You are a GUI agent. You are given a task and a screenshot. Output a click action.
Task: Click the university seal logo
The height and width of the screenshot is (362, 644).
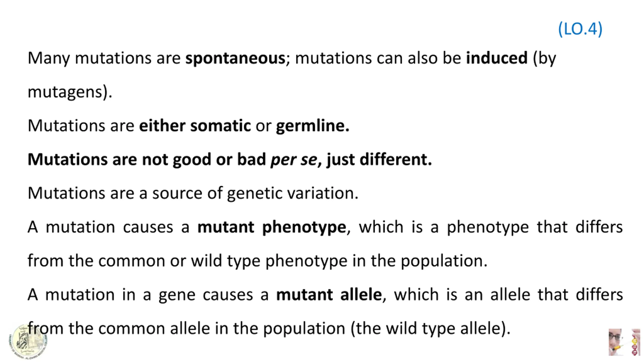pyautogui.click(x=28, y=341)
